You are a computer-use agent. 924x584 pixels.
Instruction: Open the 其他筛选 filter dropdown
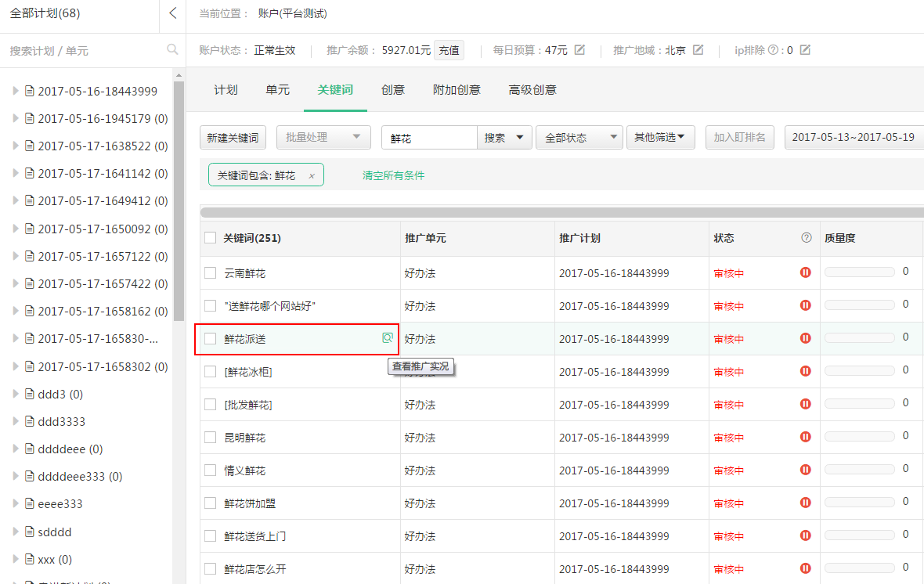(x=660, y=137)
